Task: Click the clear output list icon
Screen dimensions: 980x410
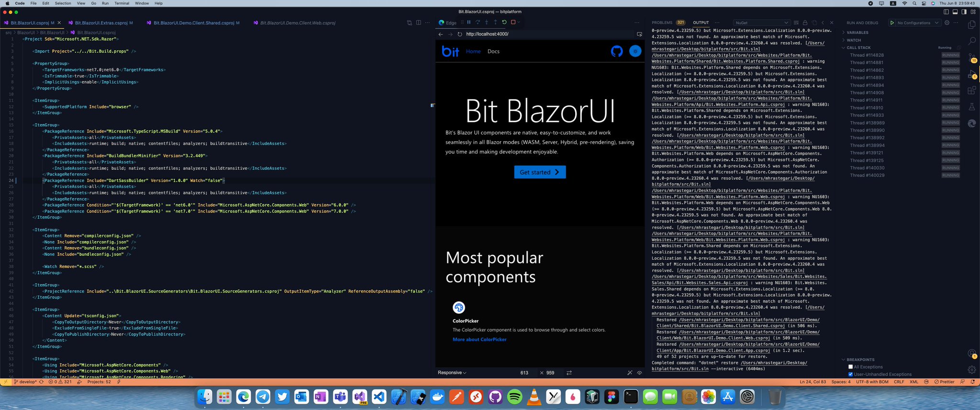Action: (796, 22)
